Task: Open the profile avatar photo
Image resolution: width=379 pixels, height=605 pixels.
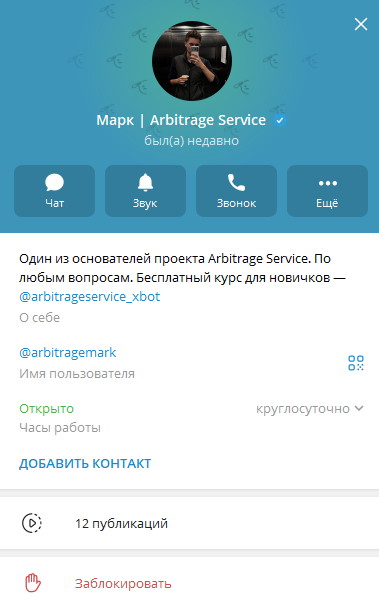Action: pyautogui.click(x=192, y=61)
